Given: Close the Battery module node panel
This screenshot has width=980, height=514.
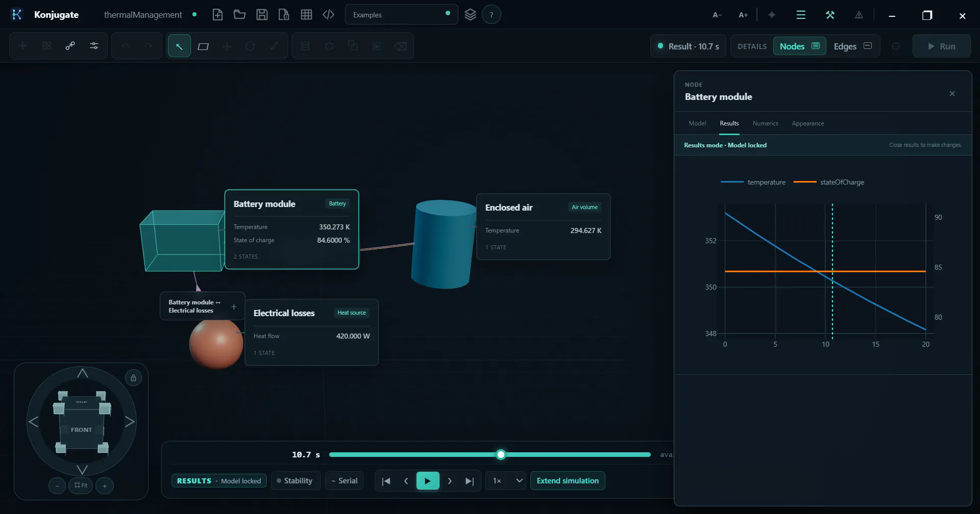Looking at the screenshot, I should (952, 93).
